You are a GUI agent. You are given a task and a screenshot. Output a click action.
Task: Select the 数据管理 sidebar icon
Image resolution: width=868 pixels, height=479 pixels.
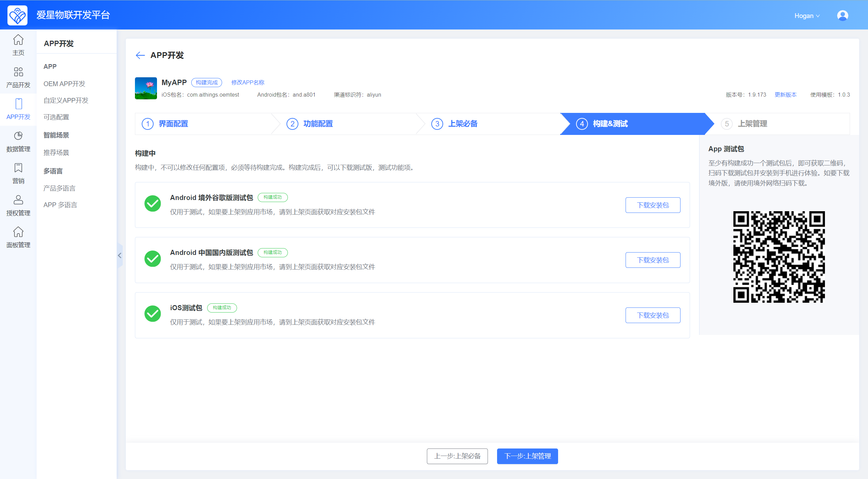pos(18,141)
